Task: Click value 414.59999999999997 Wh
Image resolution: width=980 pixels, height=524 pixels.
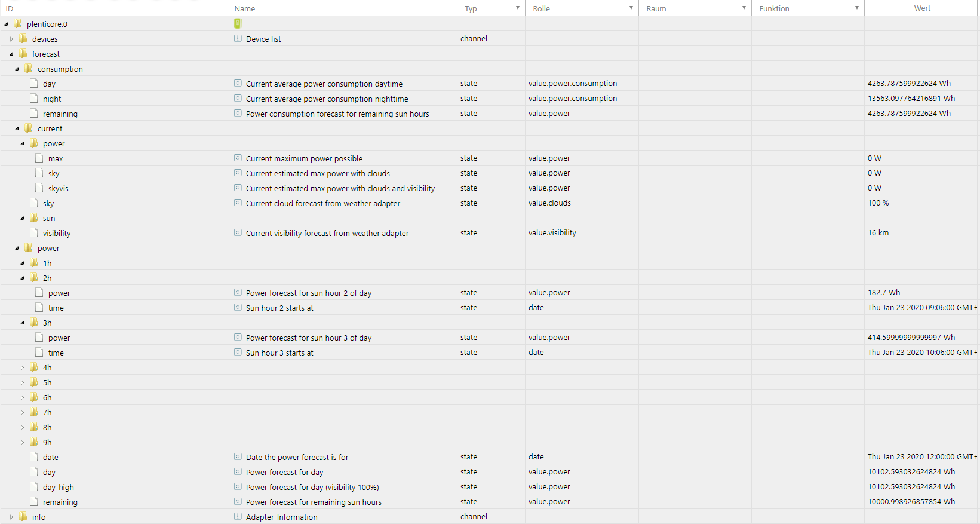Action: coord(911,337)
